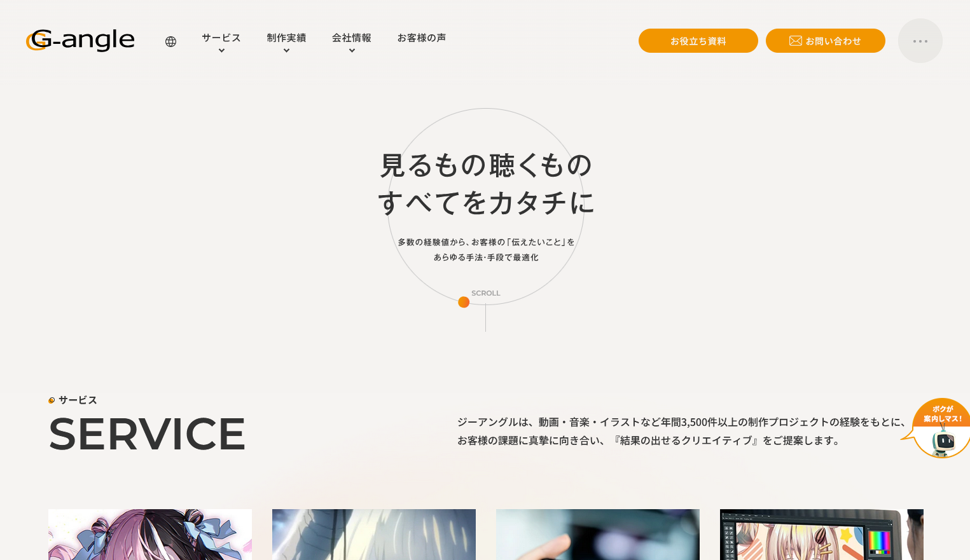Click the SCROLL label
The width and height of the screenshot is (970, 560).
click(x=486, y=293)
